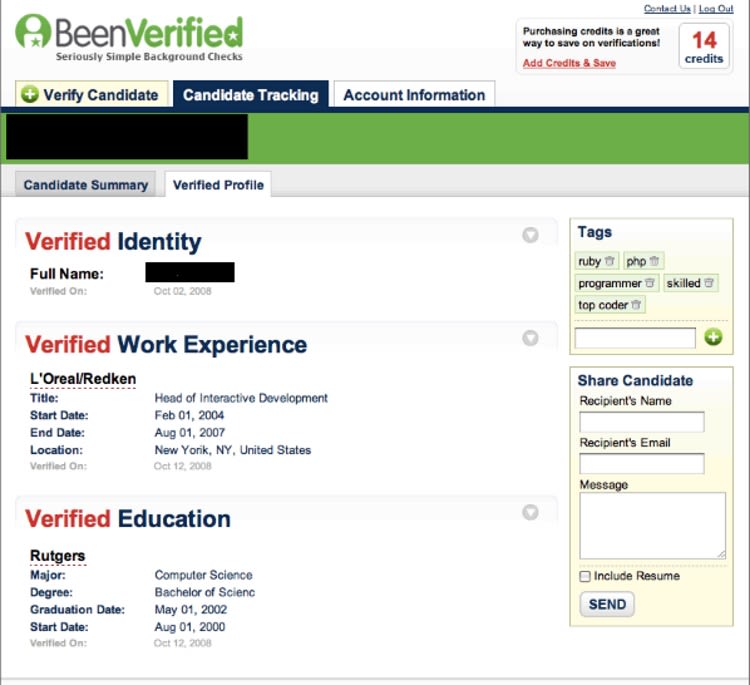Delete the ruby tag via trash icon
750x685 pixels.
pyautogui.click(x=609, y=261)
